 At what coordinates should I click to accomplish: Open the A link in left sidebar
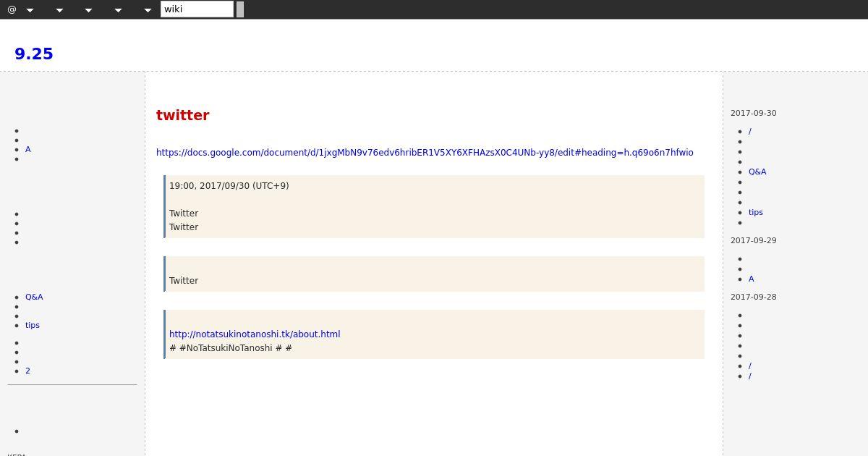click(x=28, y=150)
